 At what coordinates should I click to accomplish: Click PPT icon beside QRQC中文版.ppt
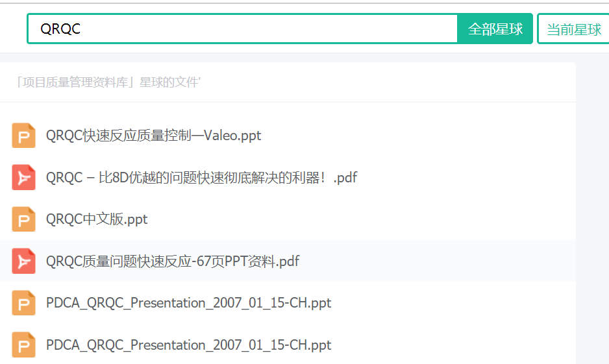[x=23, y=219]
